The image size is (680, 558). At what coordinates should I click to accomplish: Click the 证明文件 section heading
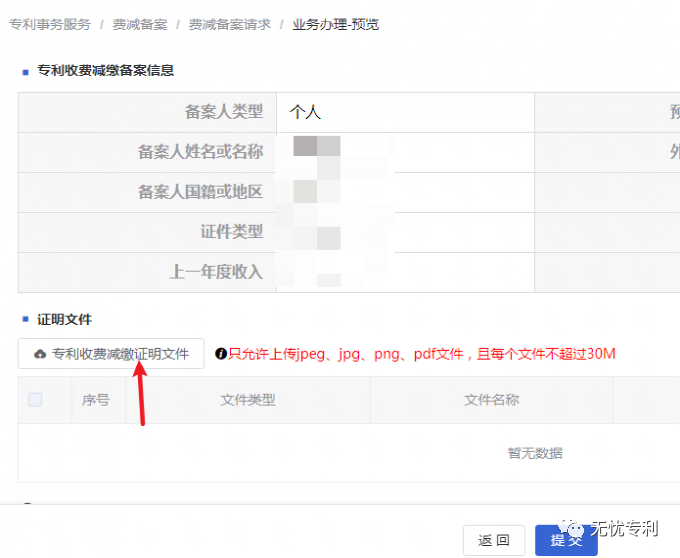[x=65, y=320]
